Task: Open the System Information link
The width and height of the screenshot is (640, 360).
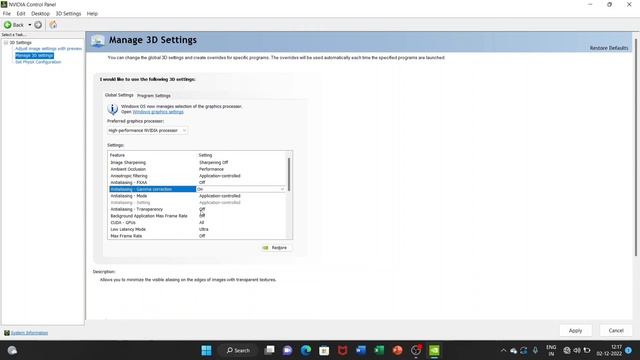Action: 29,333
